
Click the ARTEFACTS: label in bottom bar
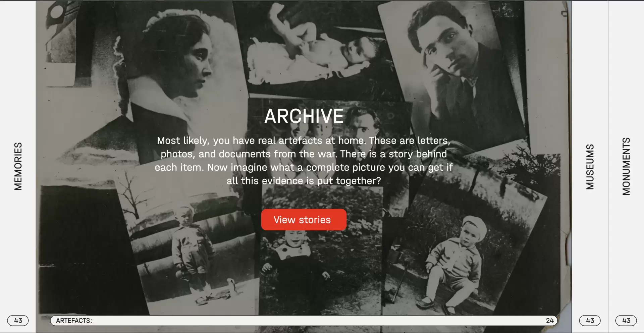pos(74,321)
